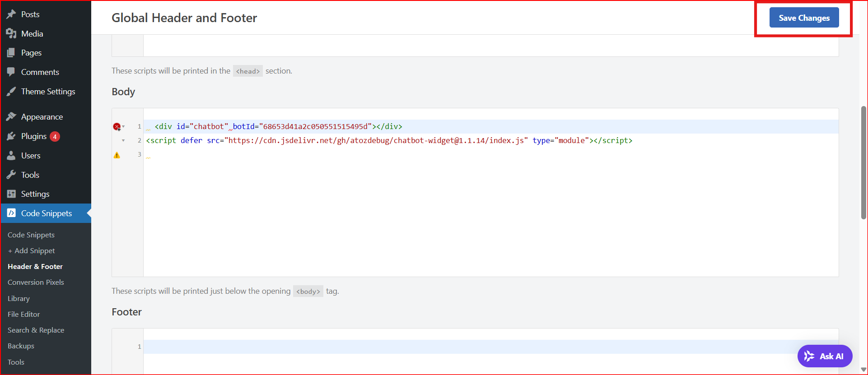Click the Posts pushpin icon
This screenshot has width=868, height=375.
click(x=11, y=14)
